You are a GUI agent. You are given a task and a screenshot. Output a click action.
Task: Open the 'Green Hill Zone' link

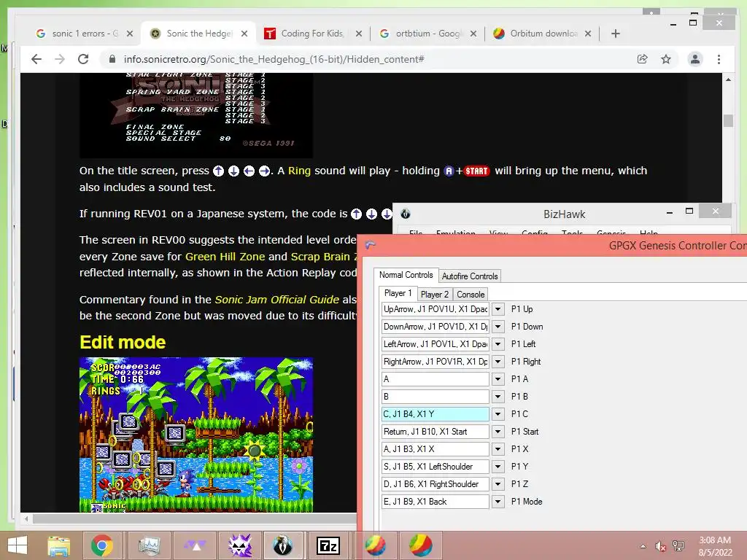coord(225,256)
